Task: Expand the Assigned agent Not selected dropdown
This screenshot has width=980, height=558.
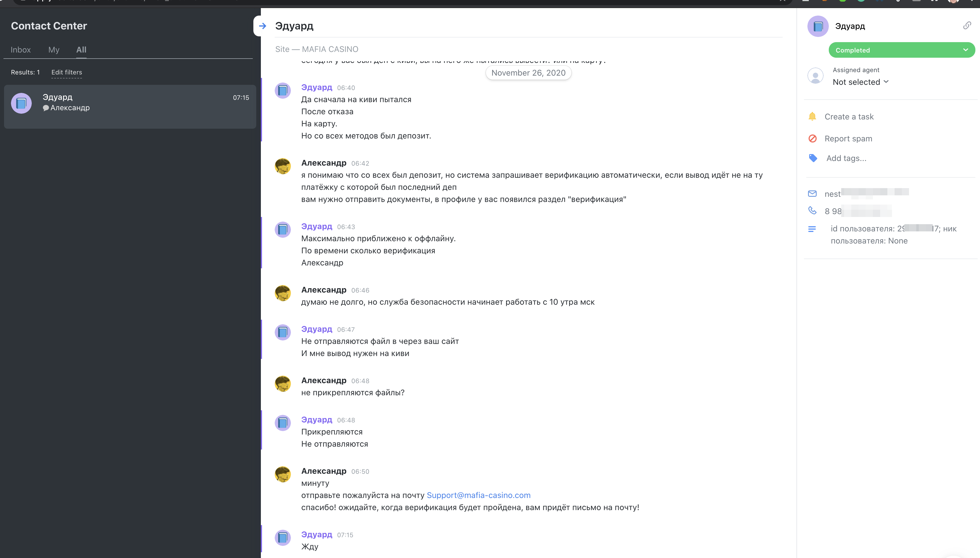Action: pyautogui.click(x=861, y=82)
